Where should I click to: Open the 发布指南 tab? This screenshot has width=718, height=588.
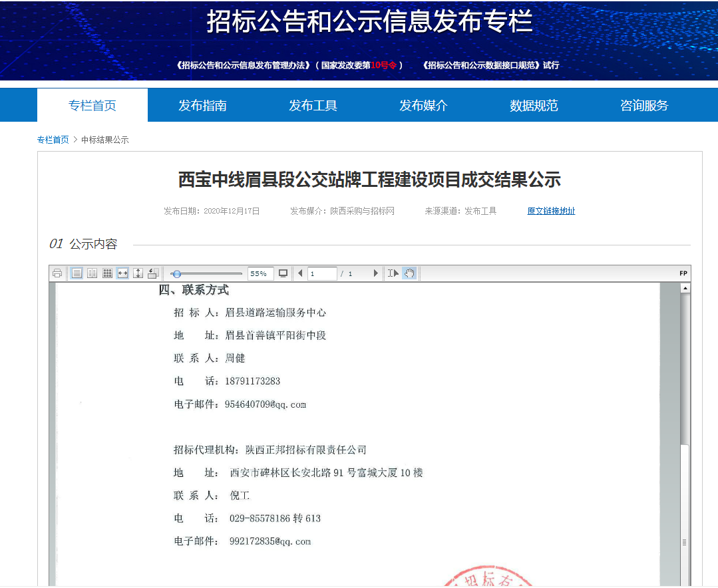(202, 105)
